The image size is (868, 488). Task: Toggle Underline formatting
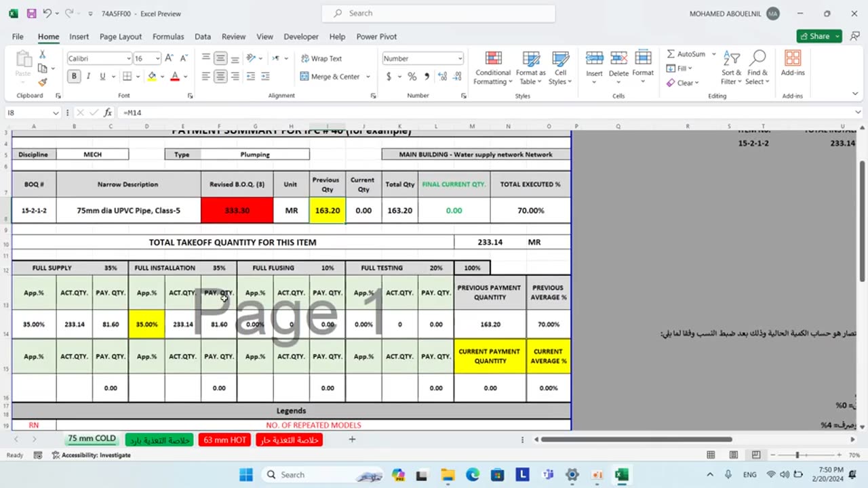click(103, 77)
